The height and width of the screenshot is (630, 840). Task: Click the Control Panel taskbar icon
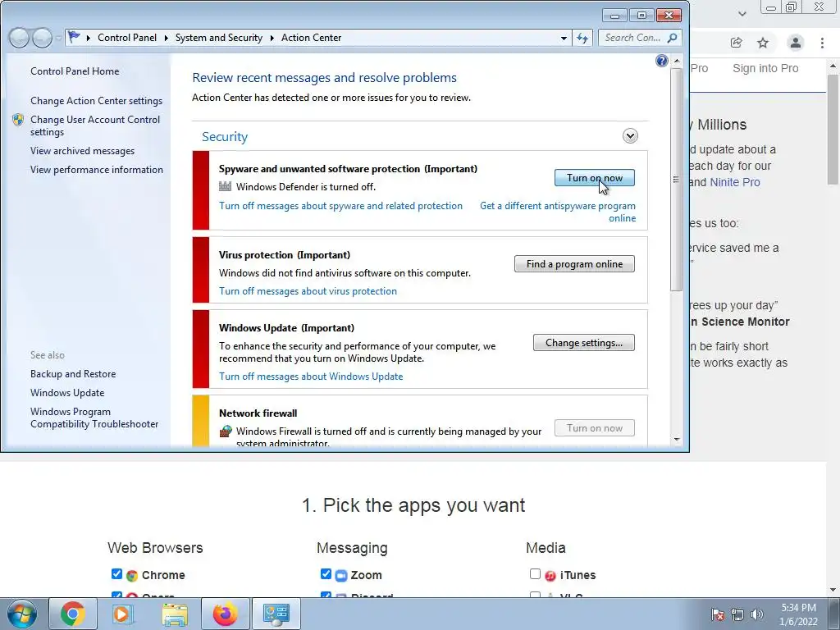click(x=276, y=614)
